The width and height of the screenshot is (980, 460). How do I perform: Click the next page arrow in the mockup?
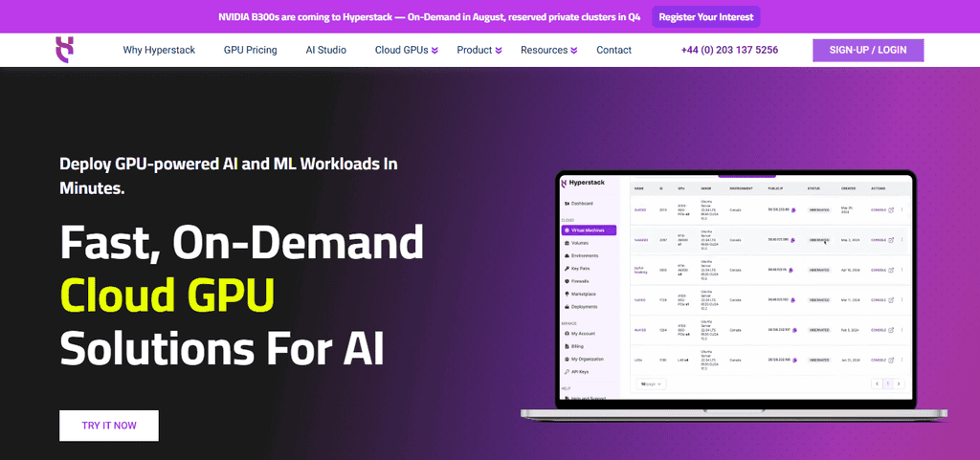pyautogui.click(x=899, y=383)
